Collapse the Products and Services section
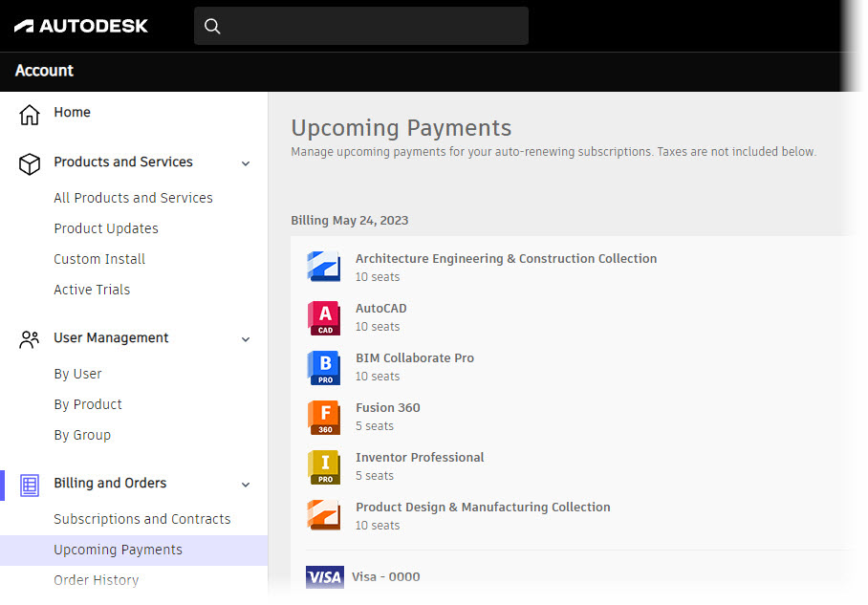868x605 pixels. coord(246,162)
